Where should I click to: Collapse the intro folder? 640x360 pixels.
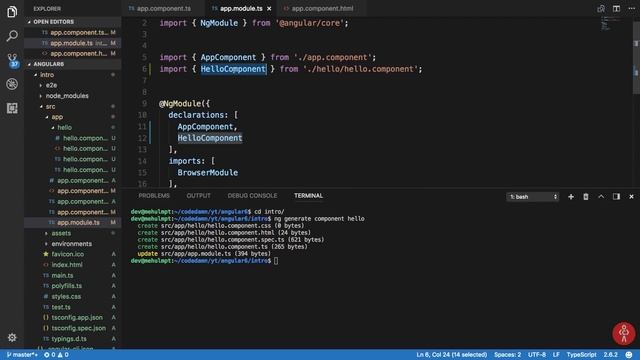pos(73,75)
